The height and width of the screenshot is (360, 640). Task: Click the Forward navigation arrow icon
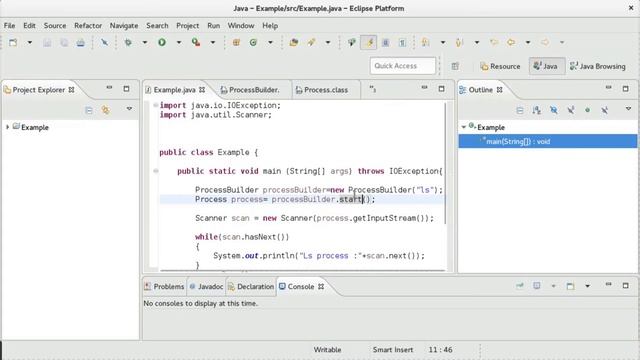[545, 42]
